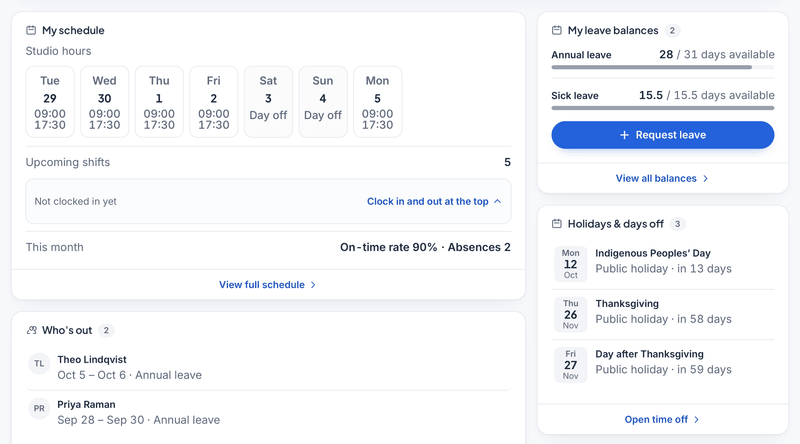Click the Sick leave label
Viewport: 800px width, 444px height.
[574, 96]
